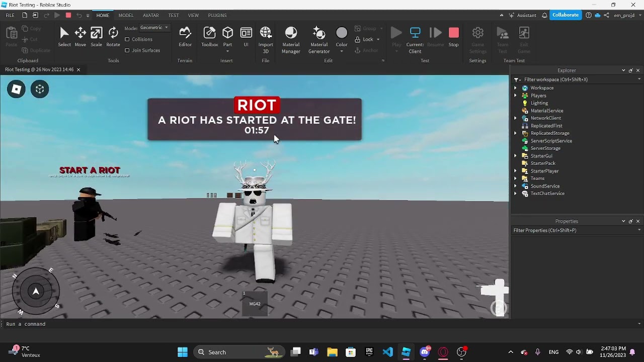Open File Explorer from taskbar
Image resolution: width=644 pixels, height=362 pixels.
(x=332, y=352)
